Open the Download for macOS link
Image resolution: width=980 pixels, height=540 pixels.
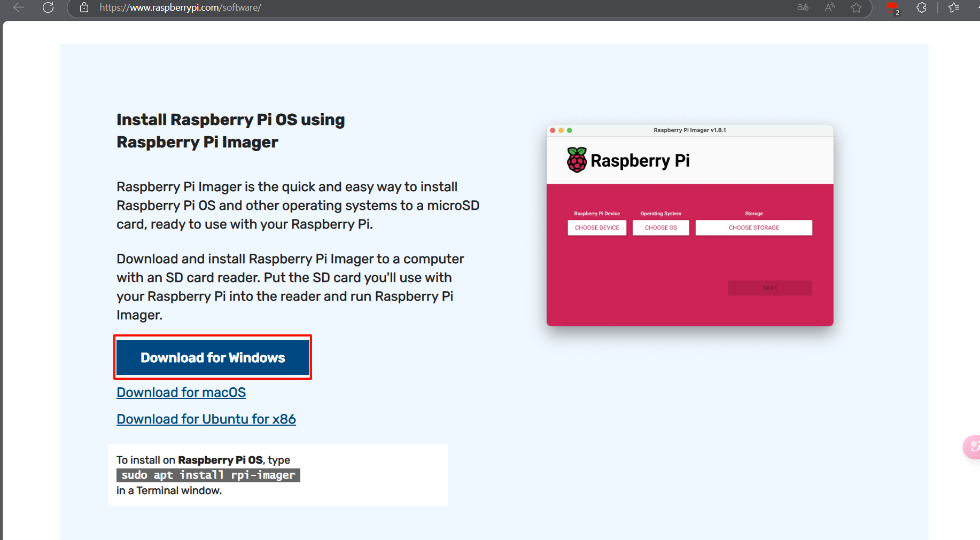pos(181,393)
